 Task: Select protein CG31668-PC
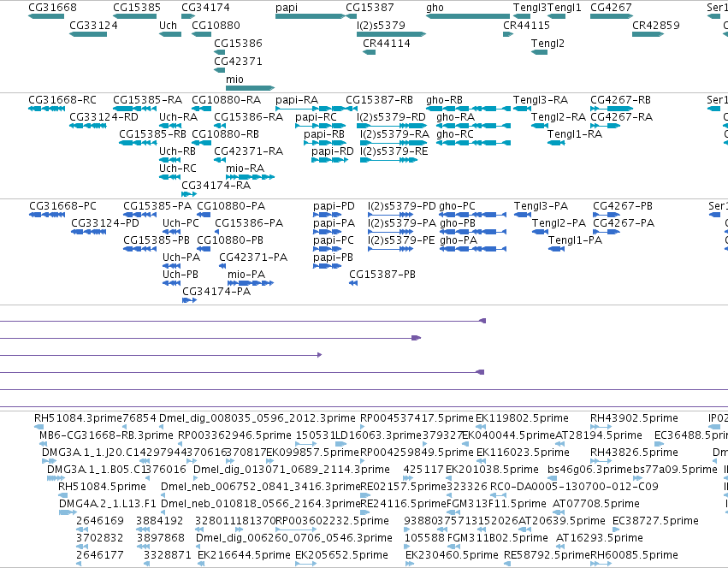pos(62,206)
